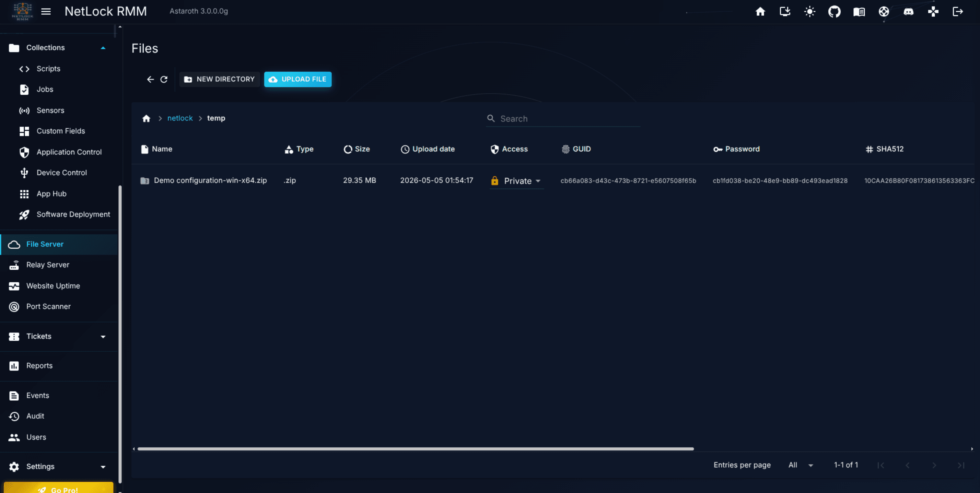
Task: Click upload date 2026-05-05 01:54:17
Action: [436, 180]
